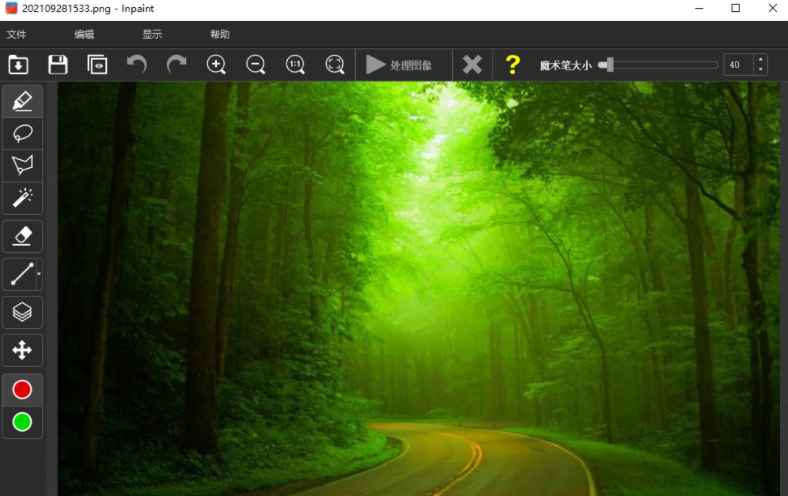Choose the green donor marker color
Image resolution: width=788 pixels, height=496 pixels.
[22, 422]
